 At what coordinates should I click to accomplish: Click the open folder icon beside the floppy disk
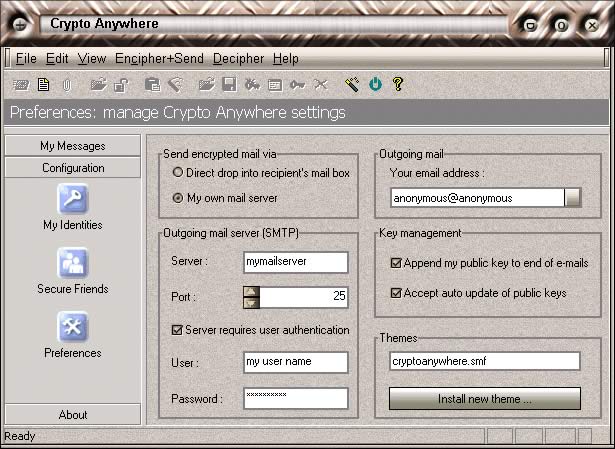(x=206, y=84)
